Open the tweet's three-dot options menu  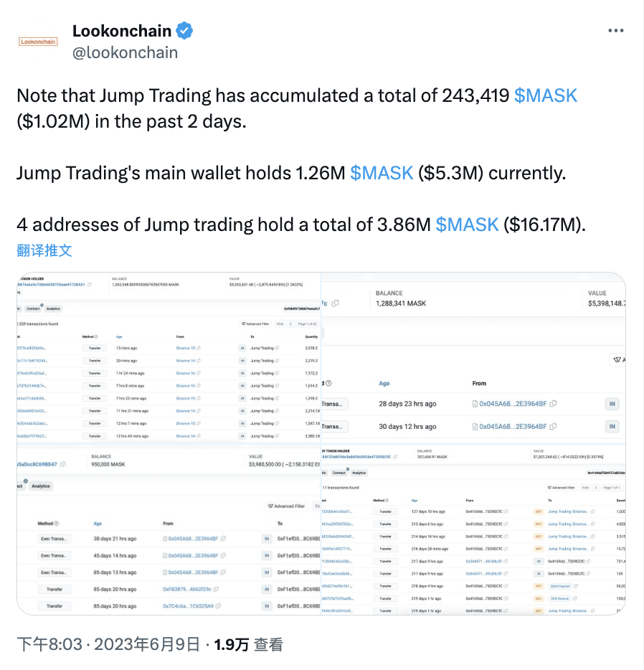coord(615,30)
